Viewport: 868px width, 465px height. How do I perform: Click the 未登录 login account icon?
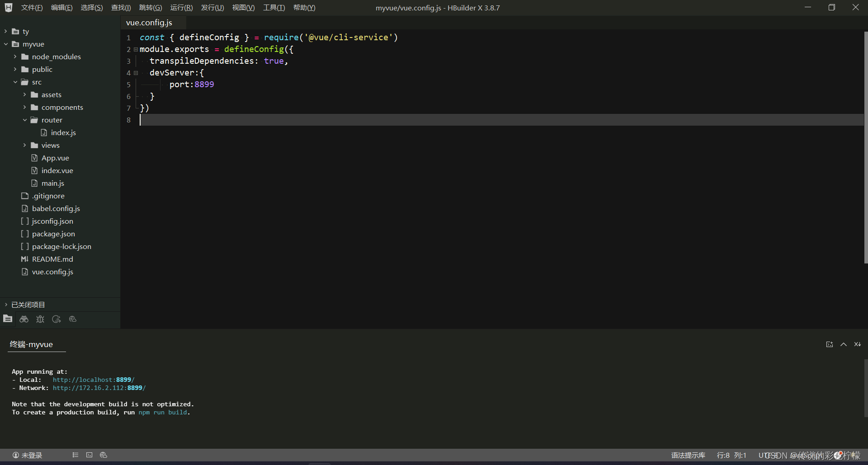click(16, 455)
